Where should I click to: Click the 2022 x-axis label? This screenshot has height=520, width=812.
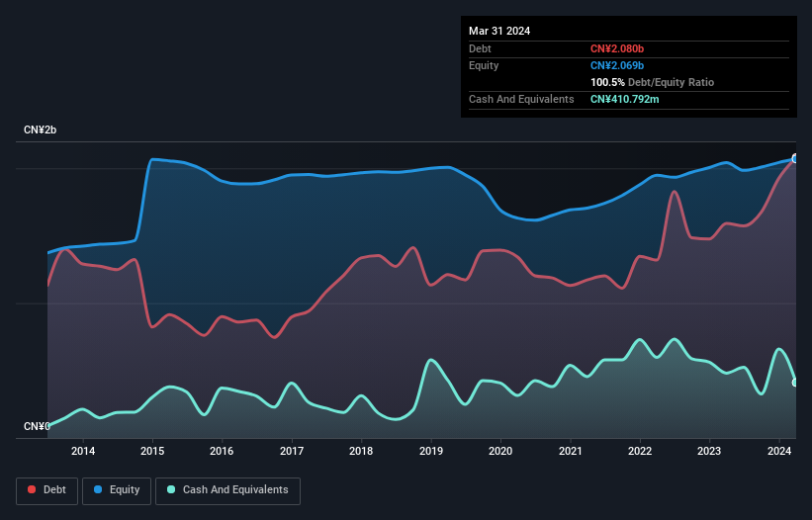tap(640, 451)
